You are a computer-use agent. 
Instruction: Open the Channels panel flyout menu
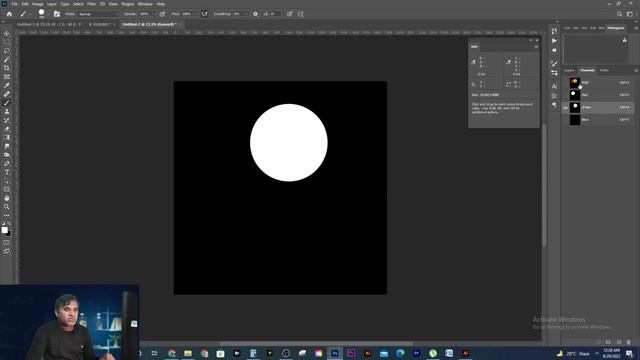click(x=636, y=70)
